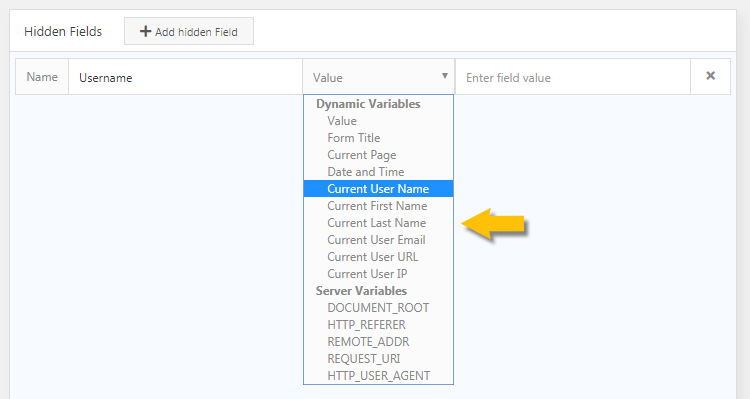Choose REQUEST_URI server variable

(378, 359)
